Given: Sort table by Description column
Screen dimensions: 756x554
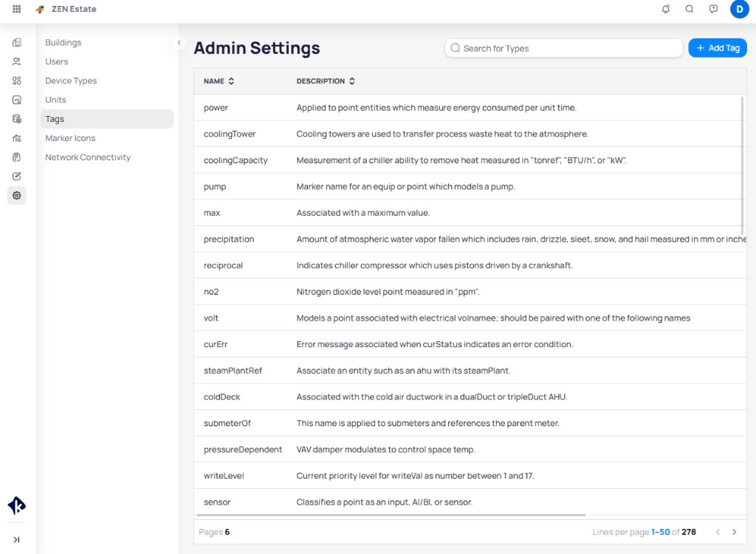Looking at the screenshot, I should [326, 81].
